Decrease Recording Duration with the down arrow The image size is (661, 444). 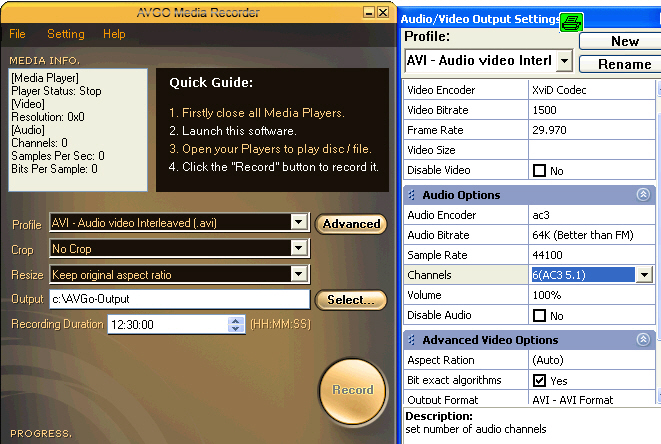coord(236,328)
